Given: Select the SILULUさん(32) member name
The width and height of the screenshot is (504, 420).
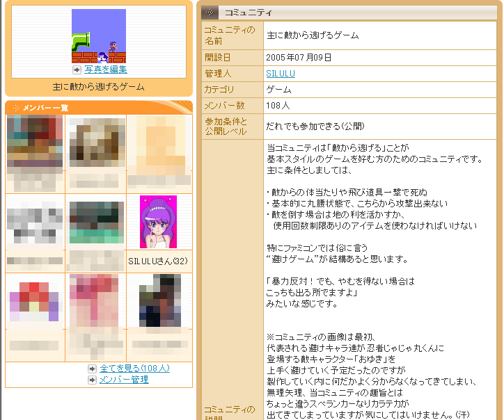Looking at the screenshot, I should 158,261.
